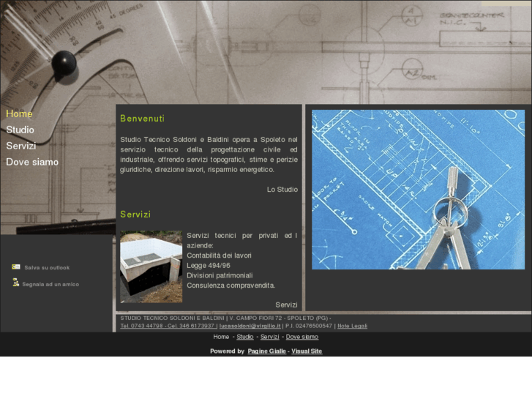Viewport: 532px width, 399px height.
Task: Select Home in bottom navigation
Action: pos(221,337)
